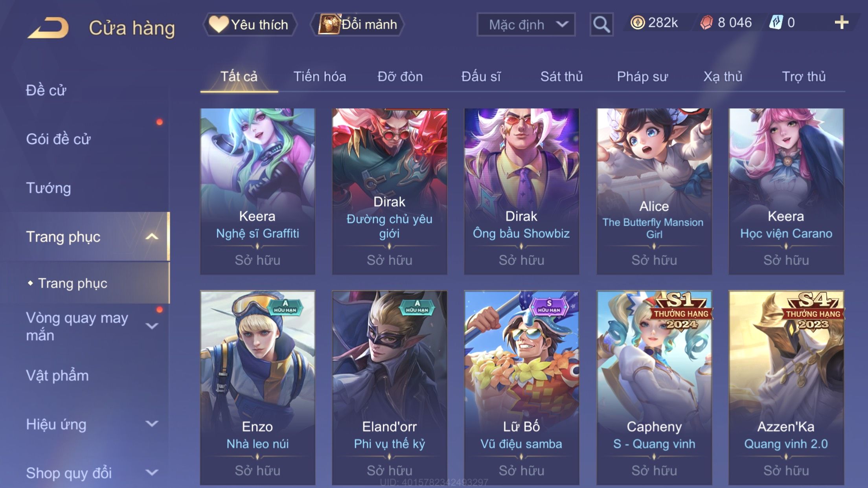The image size is (868, 488).
Task: Open the Lữ Bố Vũ điệu samba skin
Action: 521,388
